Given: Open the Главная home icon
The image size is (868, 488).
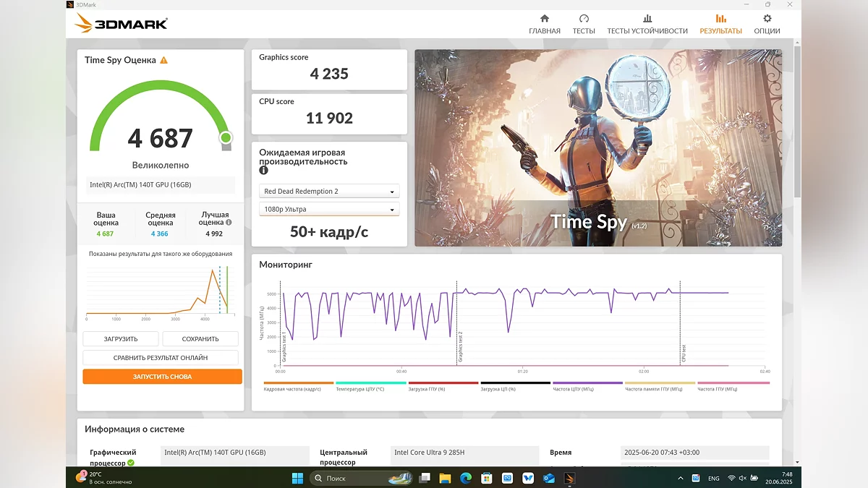Looking at the screenshot, I should pyautogui.click(x=544, y=19).
